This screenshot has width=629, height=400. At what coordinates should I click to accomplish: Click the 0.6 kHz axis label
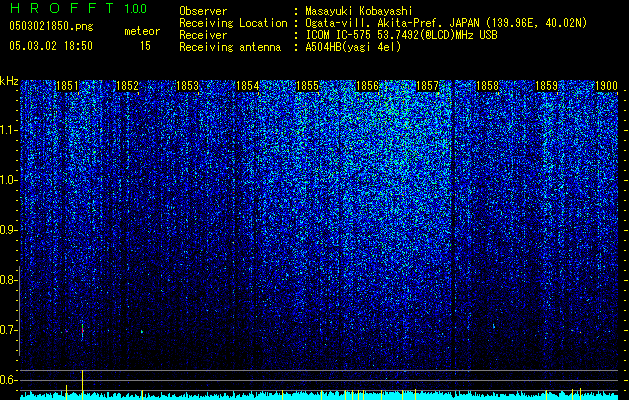click(x=7, y=380)
